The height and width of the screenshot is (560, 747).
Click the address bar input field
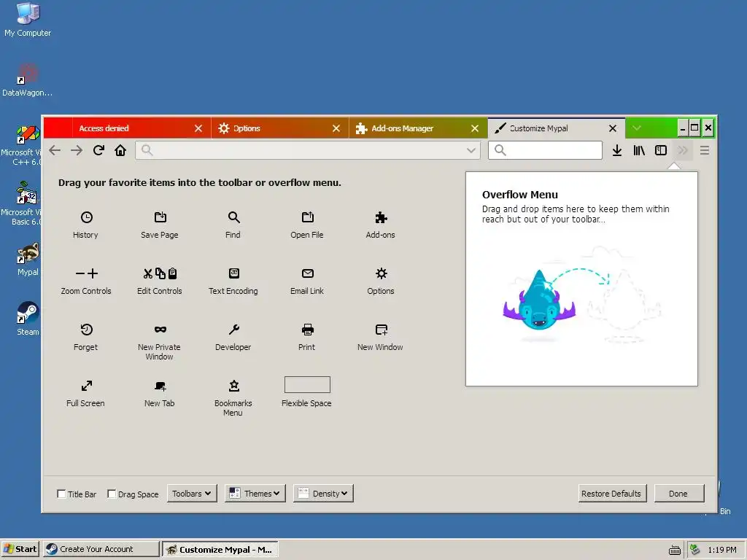pyautogui.click(x=308, y=150)
